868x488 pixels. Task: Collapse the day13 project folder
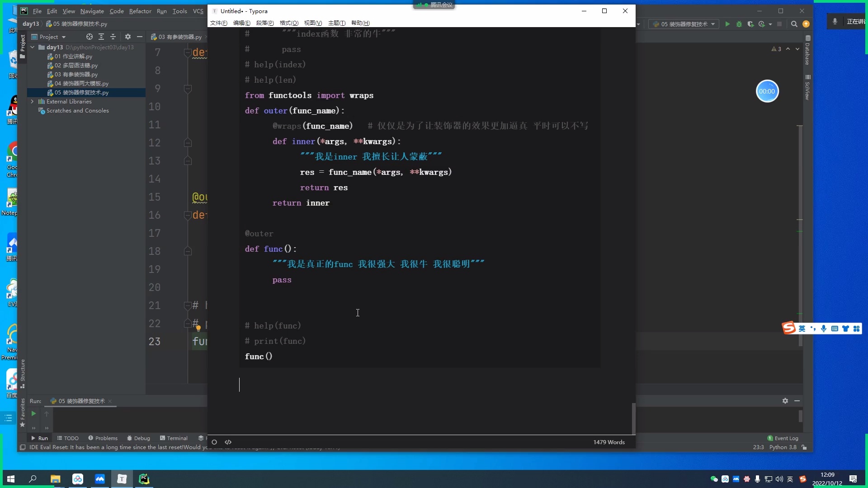(32, 47)
